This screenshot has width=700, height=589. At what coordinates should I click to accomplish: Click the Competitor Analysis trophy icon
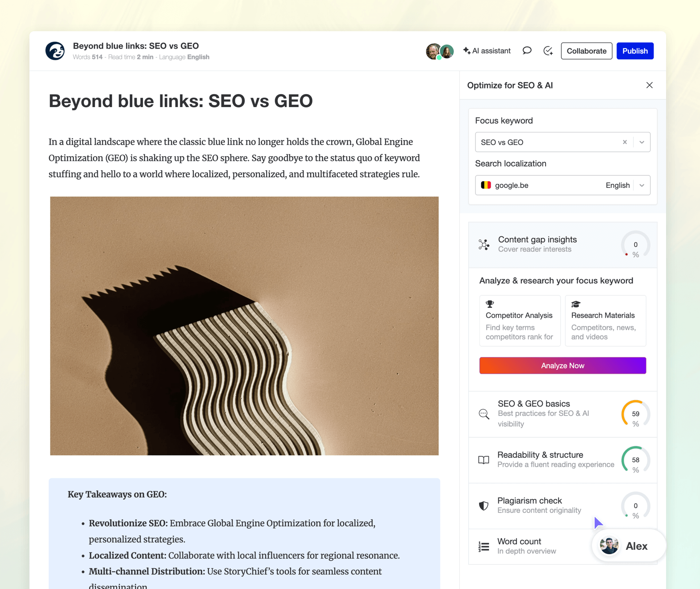click(x=490, y=304)
